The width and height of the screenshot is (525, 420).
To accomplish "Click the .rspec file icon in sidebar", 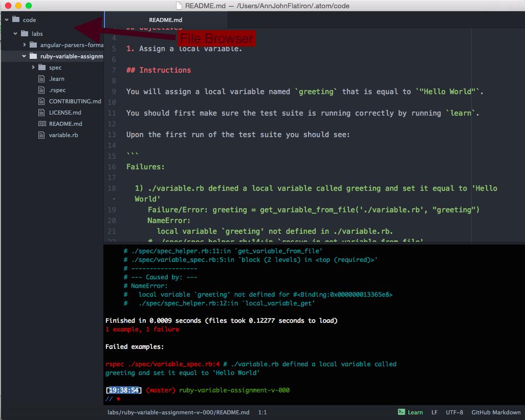I will [x=41, y=90].
